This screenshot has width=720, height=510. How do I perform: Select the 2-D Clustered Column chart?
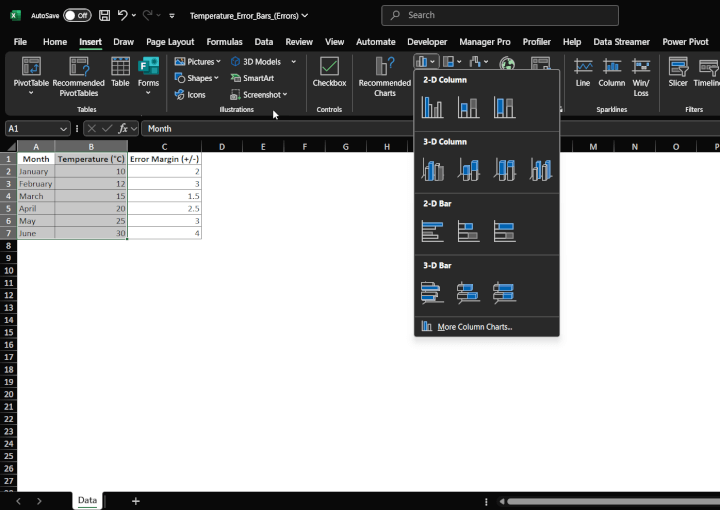point(432,107)
